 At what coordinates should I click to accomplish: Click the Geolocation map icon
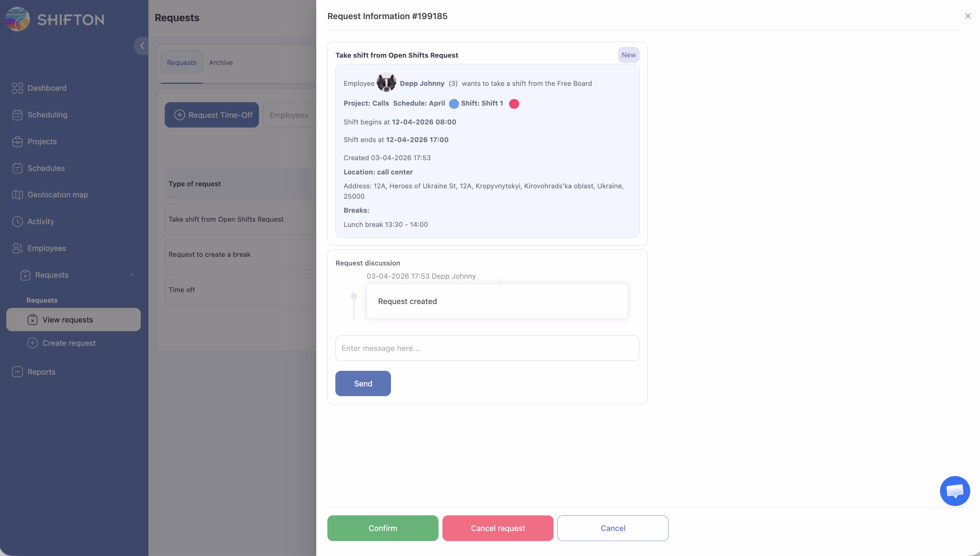(x=17, y=195)
